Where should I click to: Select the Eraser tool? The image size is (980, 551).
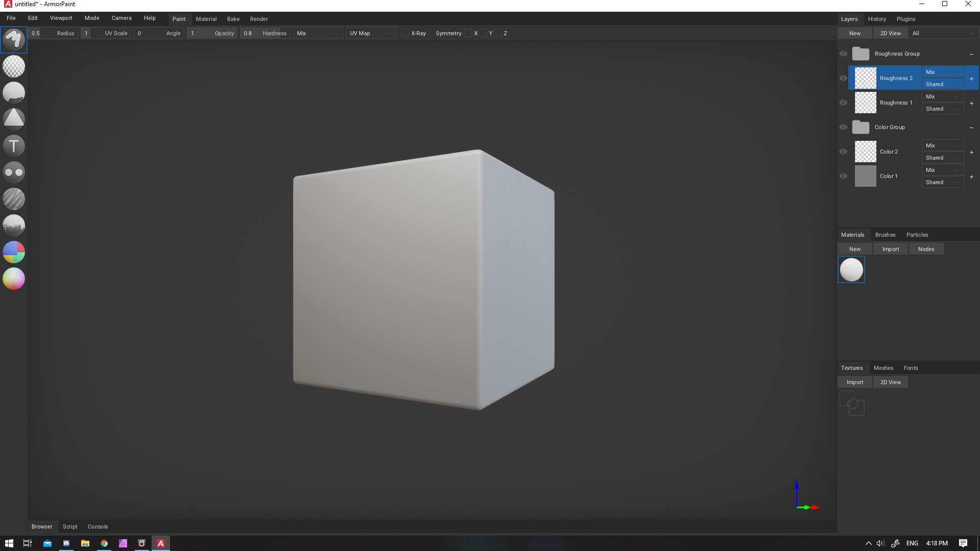coord(14,66)
